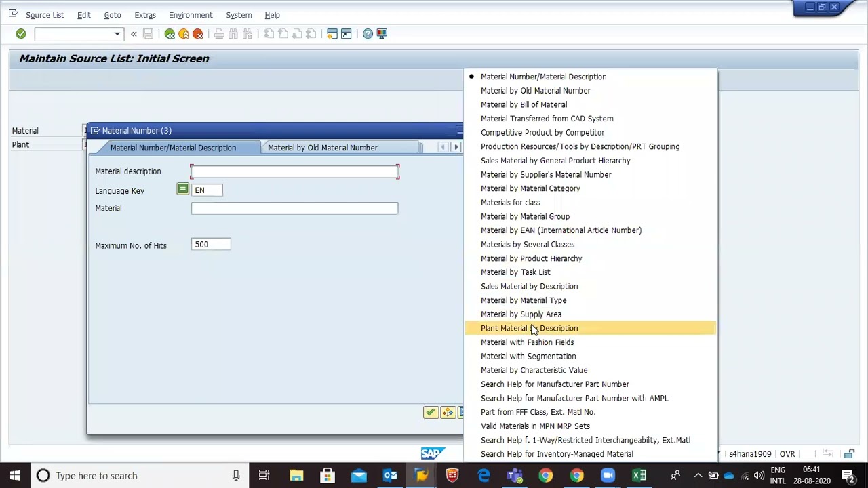Click the Type here to search box
868x488 pixels.
[140, 476]
